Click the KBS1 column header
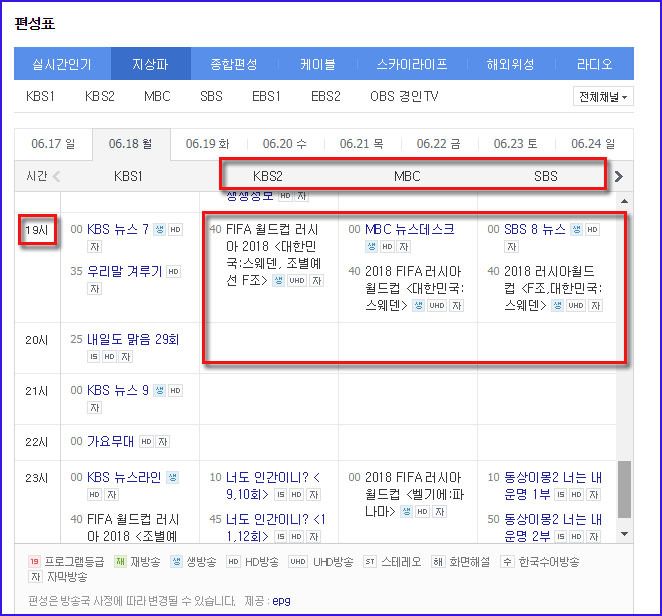 pos(128,176)
